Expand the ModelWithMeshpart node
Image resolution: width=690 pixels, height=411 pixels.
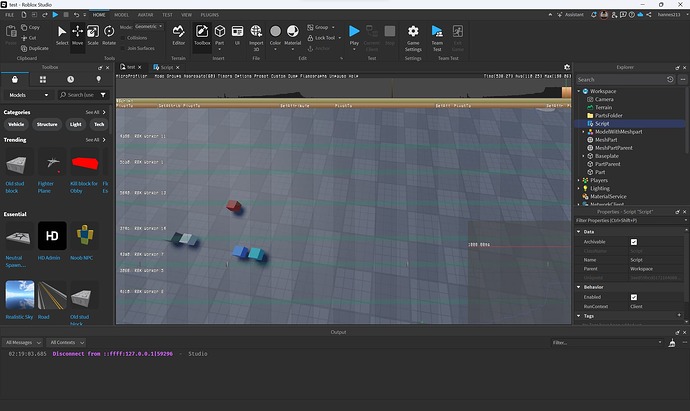coord(584,132)
